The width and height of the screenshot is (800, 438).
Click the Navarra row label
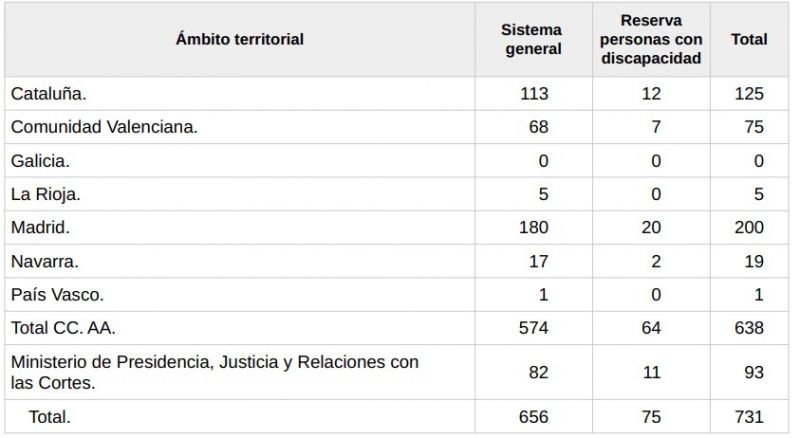coord(44,261)
